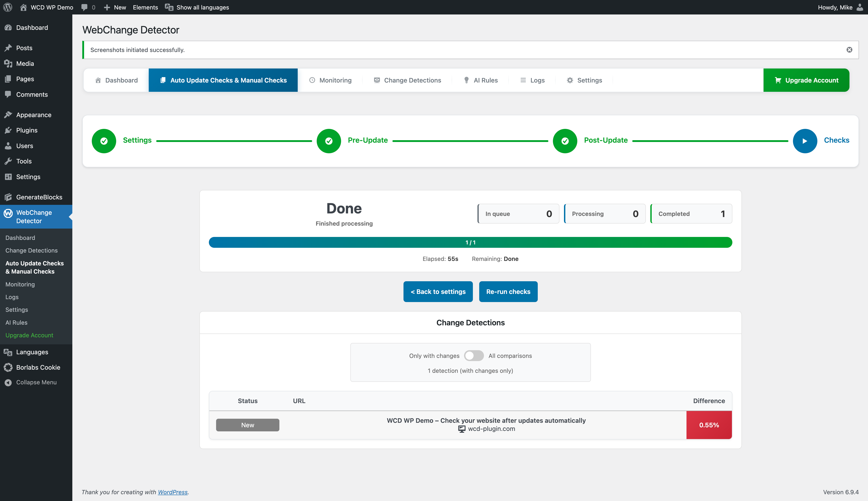The width and height of the screenshot is (868, 501).
Task: Switch to the Change Detections tab
Action: pos(407,80)
